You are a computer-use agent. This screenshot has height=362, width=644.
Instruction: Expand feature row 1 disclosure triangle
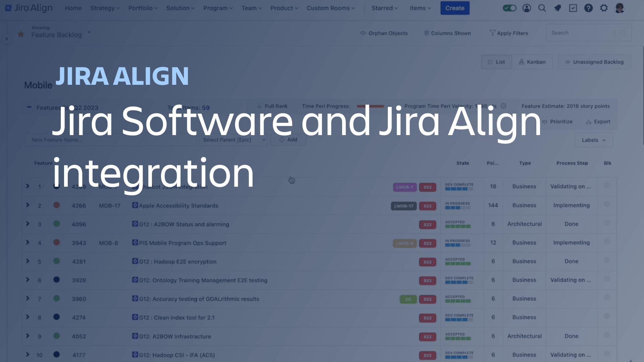[x=28, y=186]
